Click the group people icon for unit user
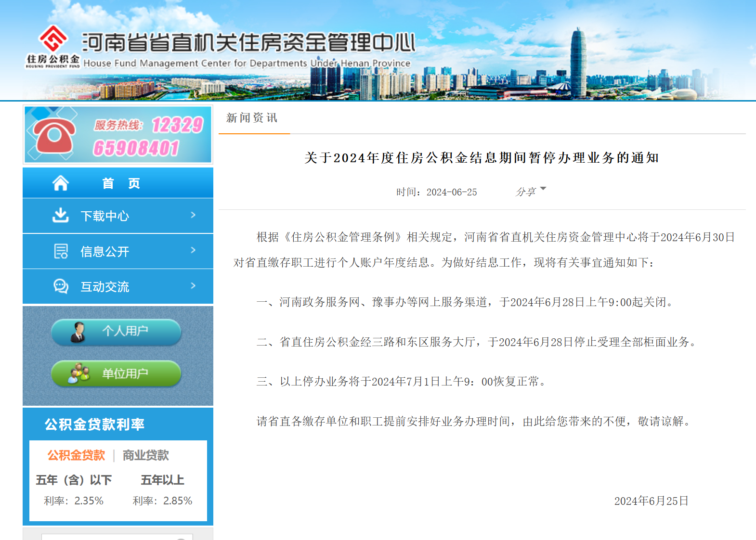The image size is (756, 540). (79, 373)
